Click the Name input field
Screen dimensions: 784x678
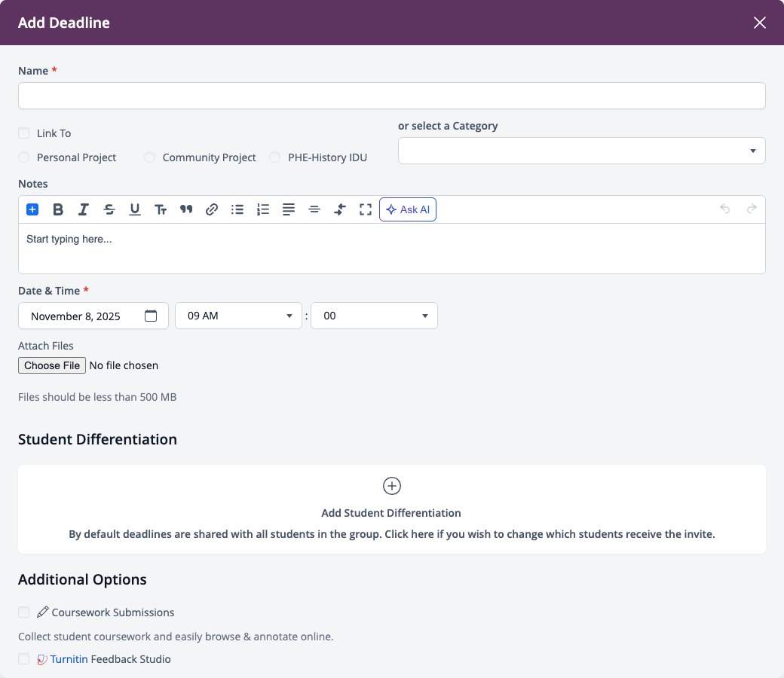tap(391, 96)
